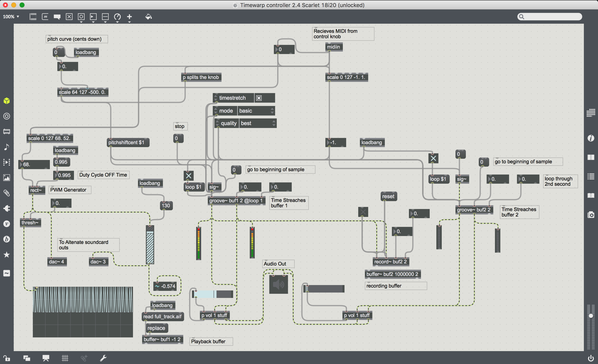Adjust the light blue volume slider
Viewport: 598px width, 364px height.
click(x=213, y=294)
